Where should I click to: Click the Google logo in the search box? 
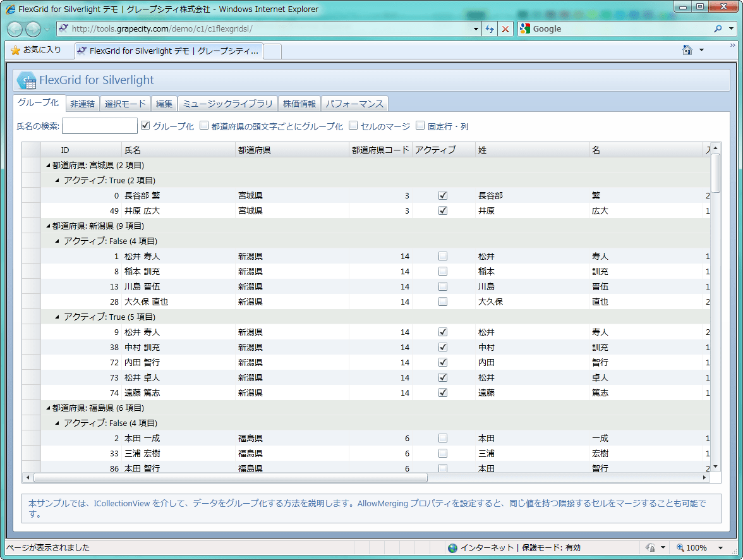524,28
